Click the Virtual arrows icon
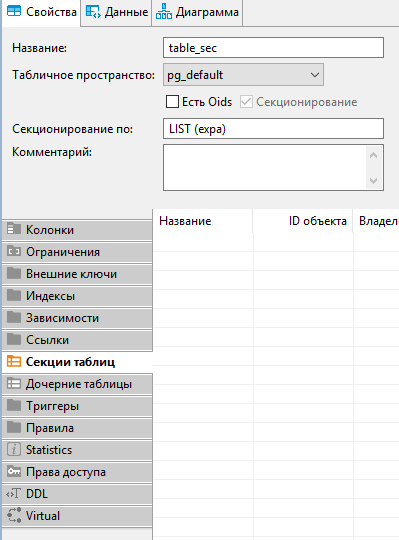 14,515
